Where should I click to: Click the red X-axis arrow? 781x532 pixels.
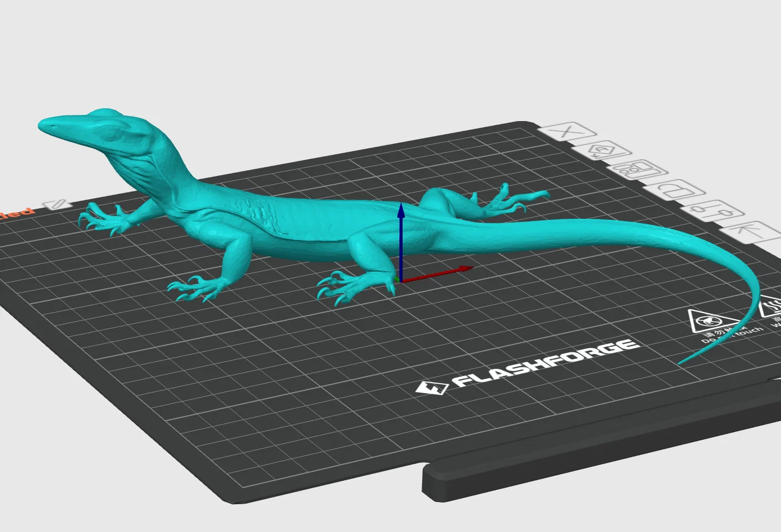(x=437, y=273)
